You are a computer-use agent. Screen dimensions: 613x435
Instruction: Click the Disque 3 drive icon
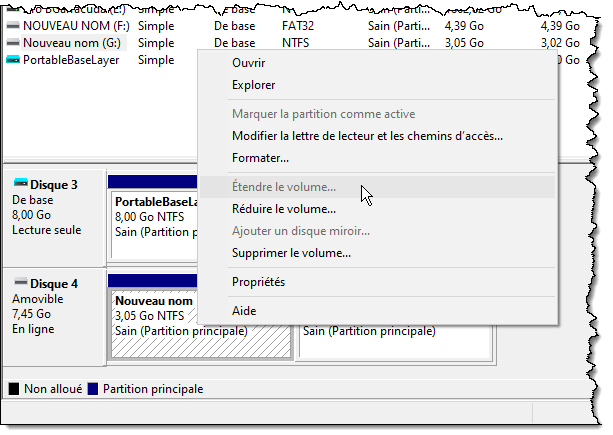pyautogui.click(x=20, y=185)
